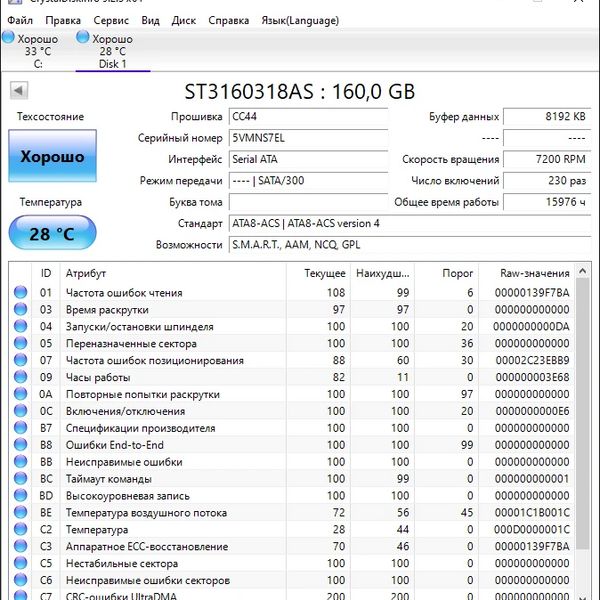Click raw value 00000003E68 for Часы работы
The width and height of the screenshot is (600, 600).
(x=532, y=377)
